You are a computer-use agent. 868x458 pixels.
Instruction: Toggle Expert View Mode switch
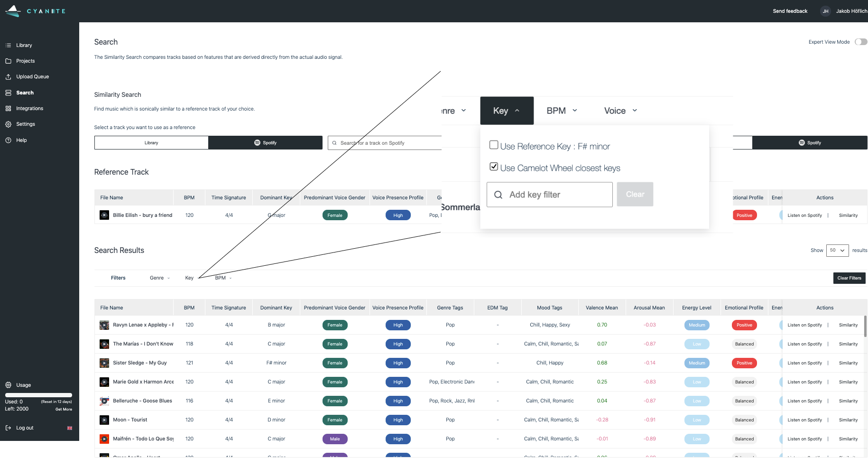coord(860,42)
